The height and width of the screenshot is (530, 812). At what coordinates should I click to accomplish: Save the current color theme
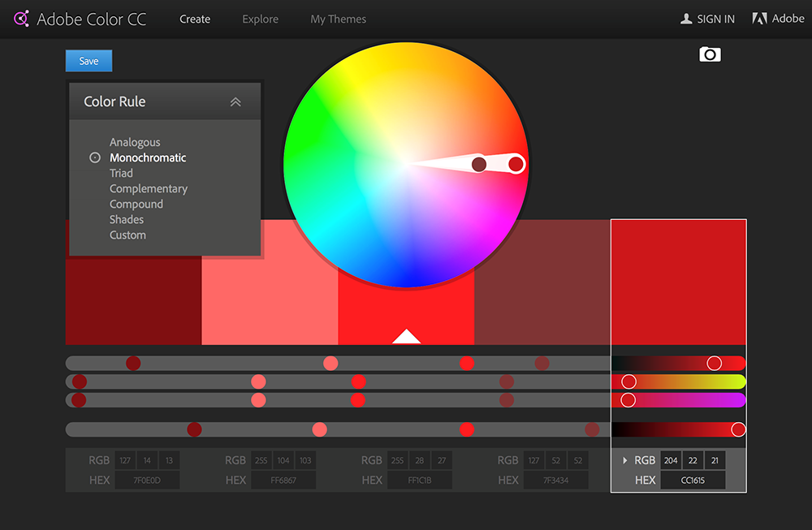pyautogui.click(x=88, y=60)
